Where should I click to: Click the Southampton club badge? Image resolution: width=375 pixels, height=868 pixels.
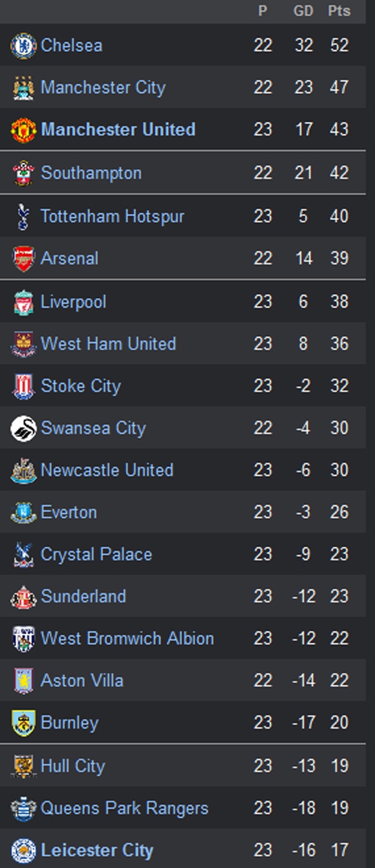point(23,173)
